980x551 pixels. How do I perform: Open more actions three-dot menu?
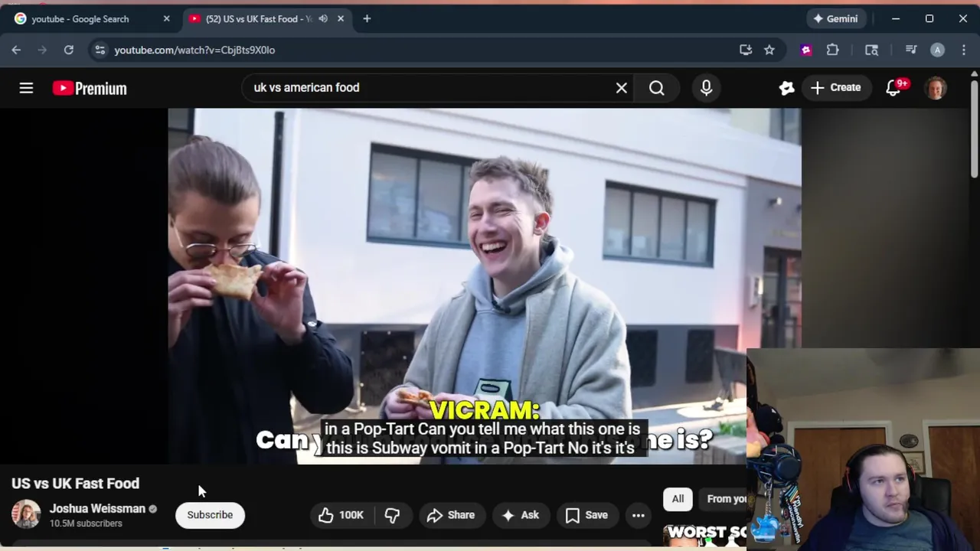(638, 515)
